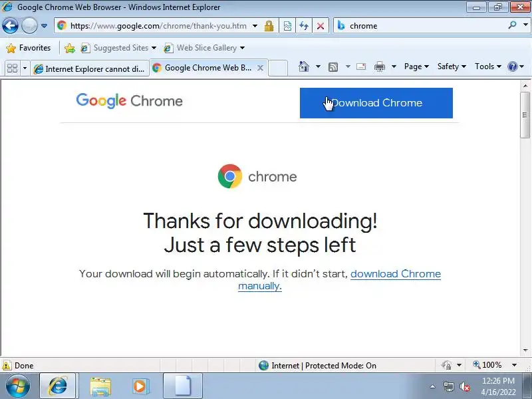
Task: Open the tab list dropdown arrow
Action: tap(25, 68)
